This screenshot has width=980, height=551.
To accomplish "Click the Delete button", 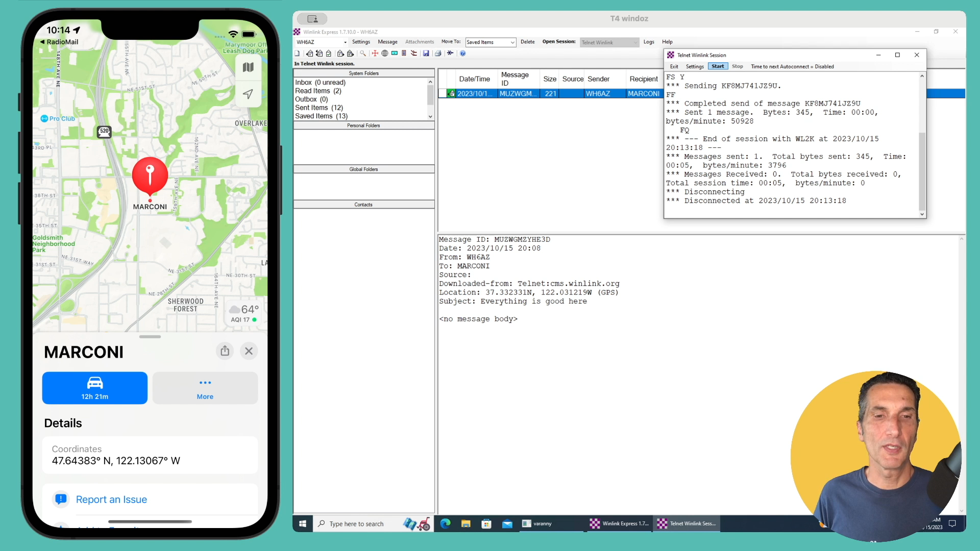I will [527, 42].
